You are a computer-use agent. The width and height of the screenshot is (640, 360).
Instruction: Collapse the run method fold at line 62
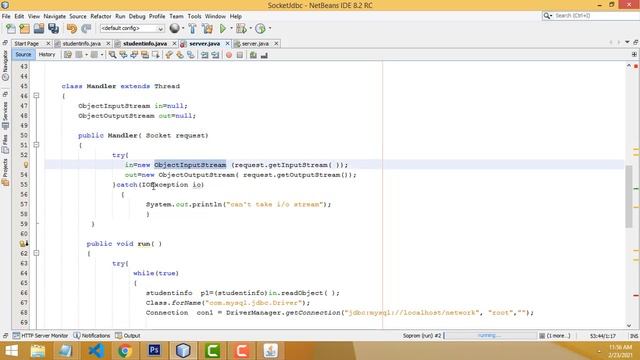click(x=36, y=253)
